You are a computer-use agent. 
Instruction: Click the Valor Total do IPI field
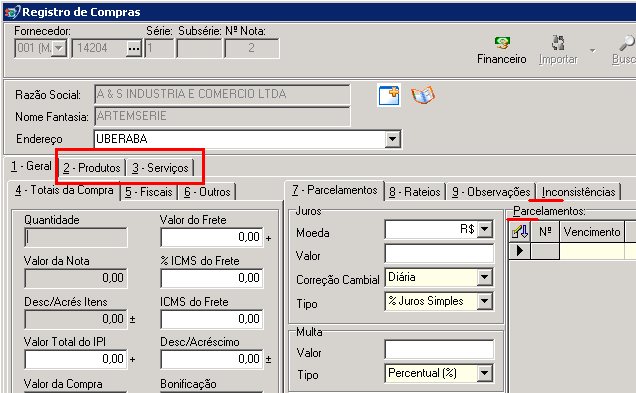76,359
